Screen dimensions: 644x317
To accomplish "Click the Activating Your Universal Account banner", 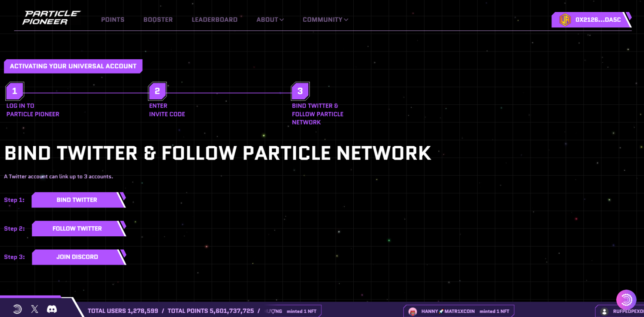I will point(73,66).
